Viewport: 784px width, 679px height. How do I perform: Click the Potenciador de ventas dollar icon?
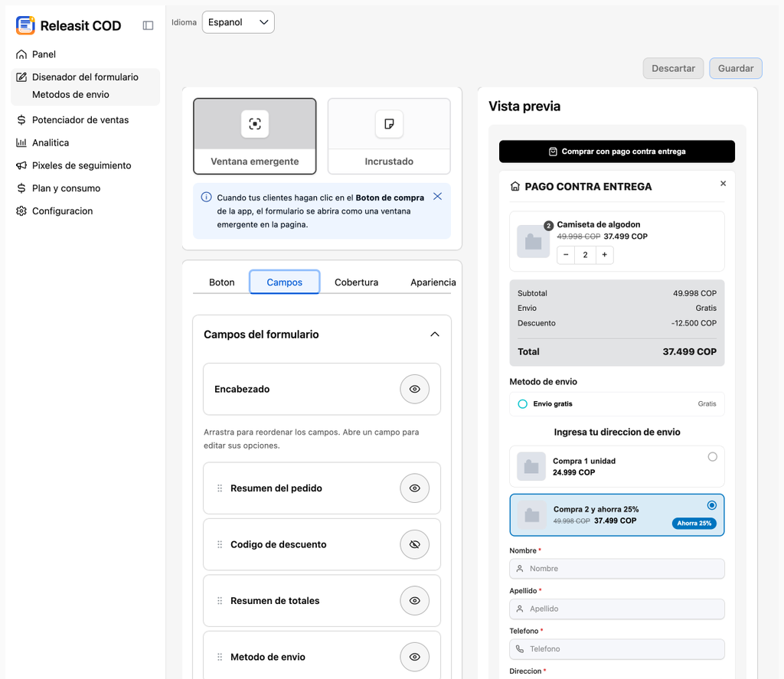(21, 120)
